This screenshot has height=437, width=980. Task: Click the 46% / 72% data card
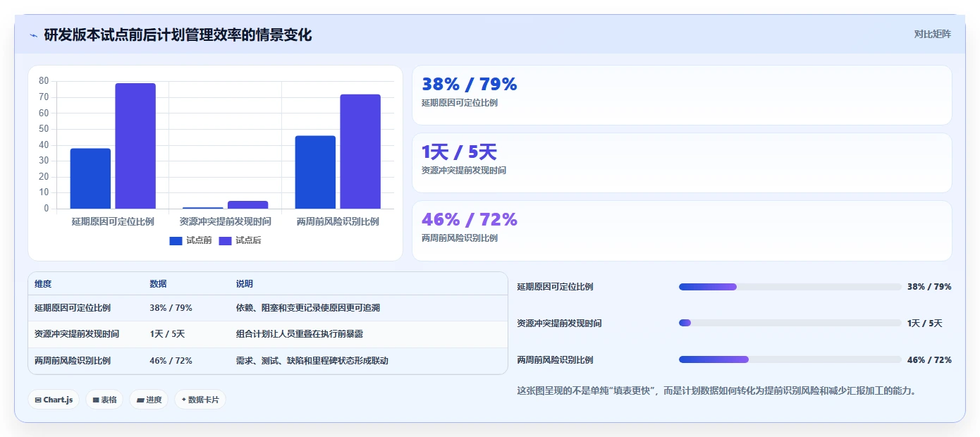[682, 230]
